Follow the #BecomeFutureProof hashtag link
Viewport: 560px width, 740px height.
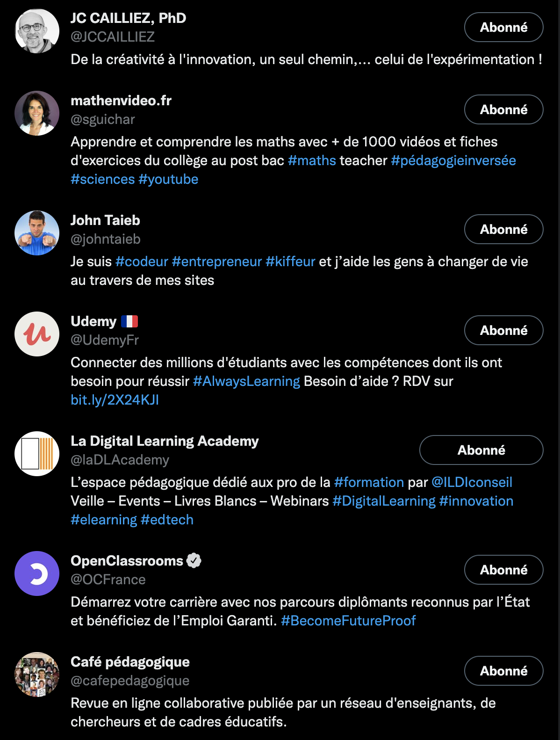tap(348, 621)
